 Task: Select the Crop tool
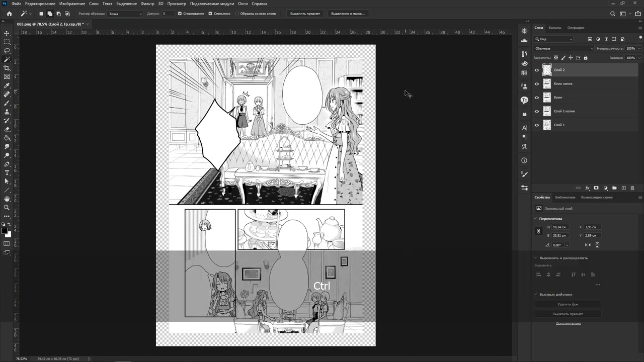click(x=7, y=68)
